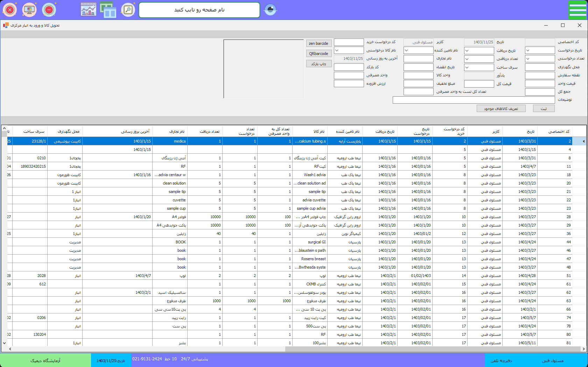Click the green and blue windows layout icon

(108, 10)
